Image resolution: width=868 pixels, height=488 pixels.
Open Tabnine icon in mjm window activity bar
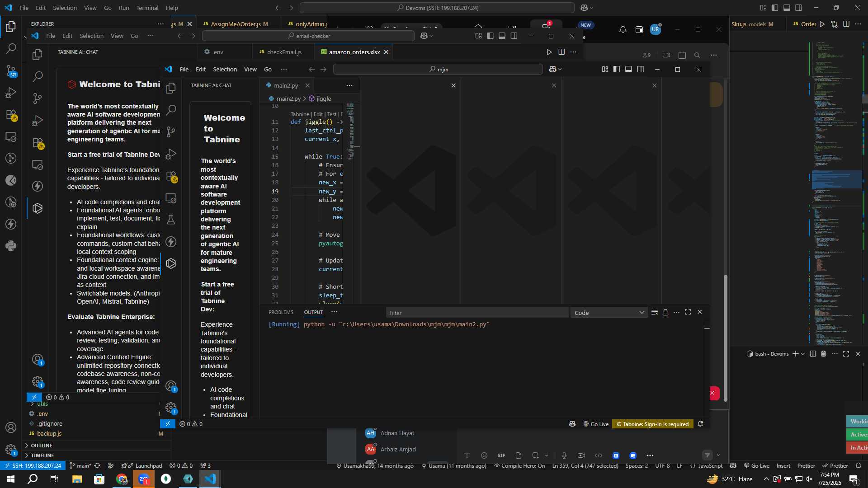coord(171,263)
